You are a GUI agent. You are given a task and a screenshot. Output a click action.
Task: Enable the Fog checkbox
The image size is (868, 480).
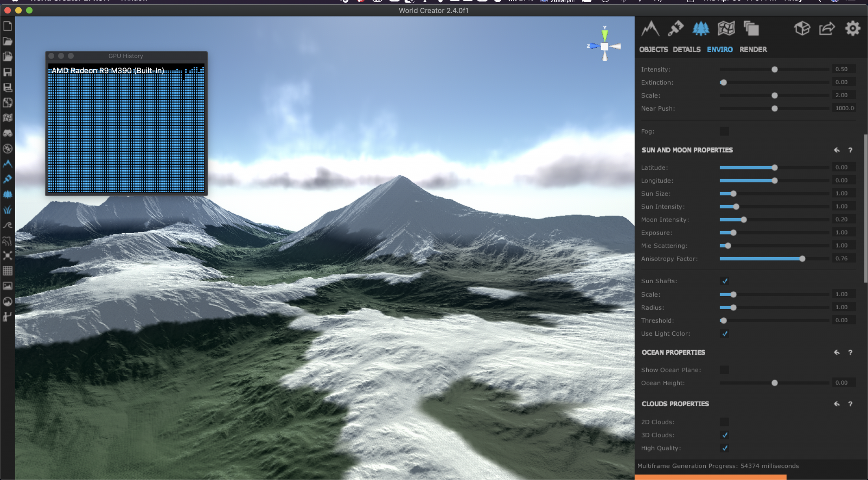pos(724,131)
